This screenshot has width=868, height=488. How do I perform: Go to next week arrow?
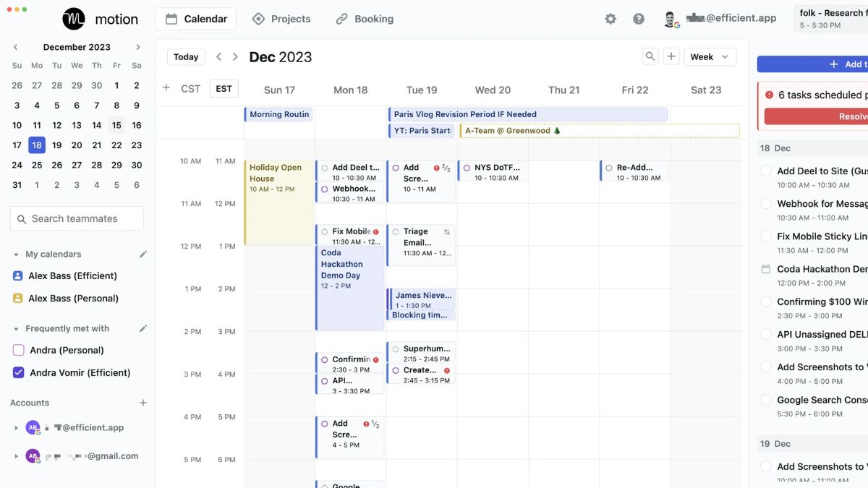point(235,57)
